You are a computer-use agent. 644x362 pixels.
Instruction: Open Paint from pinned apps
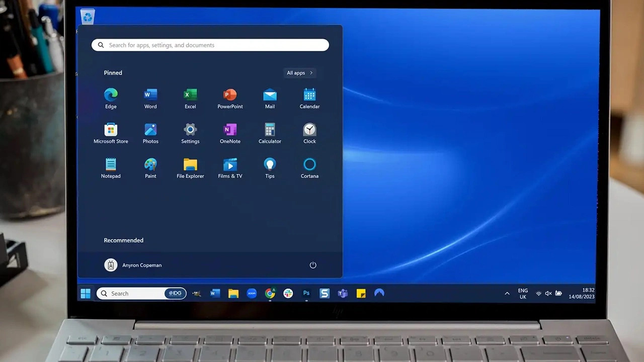[150, 168]
